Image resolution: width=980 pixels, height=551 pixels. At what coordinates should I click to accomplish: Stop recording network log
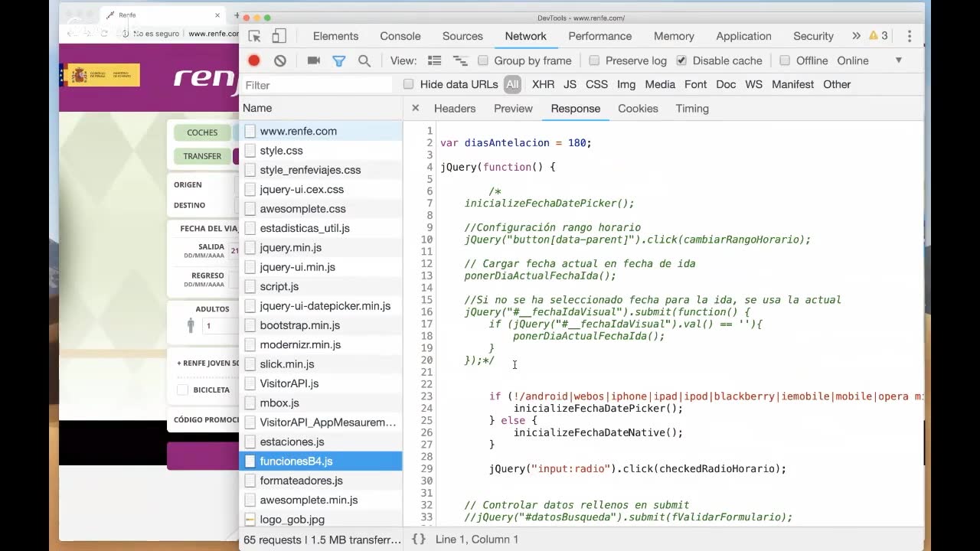click(254, 60)
